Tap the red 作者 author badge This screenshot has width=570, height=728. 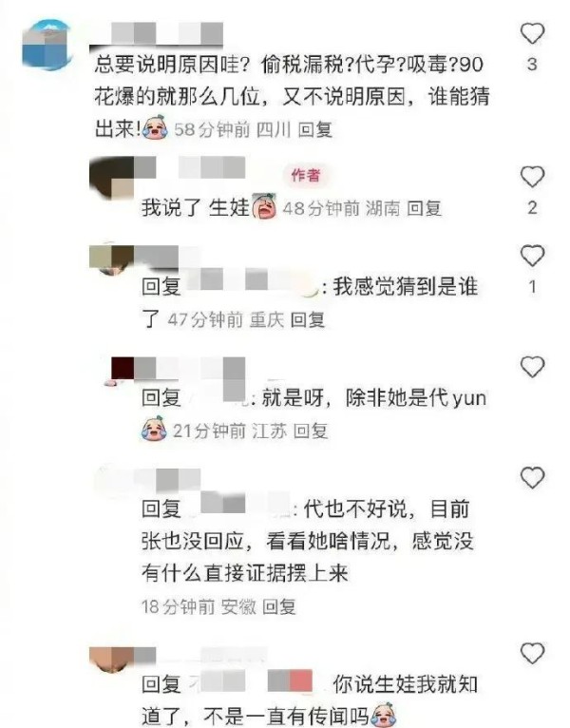(305, 175)
